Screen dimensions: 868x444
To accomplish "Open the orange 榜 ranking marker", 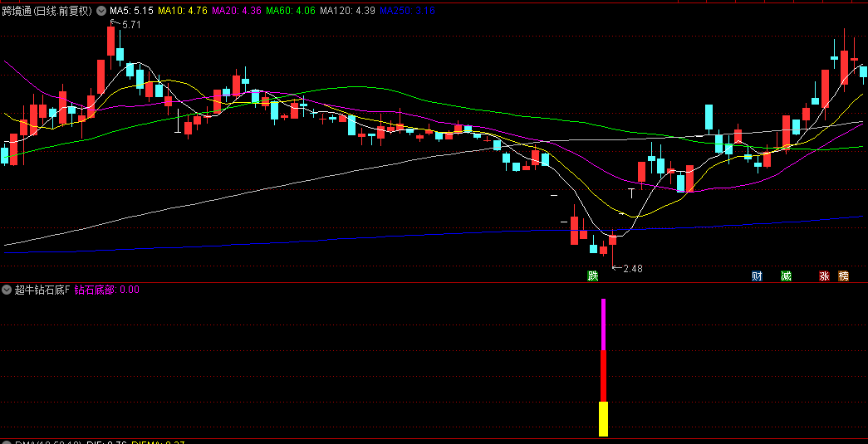I will pyautogui.click(x=843, y=276).
